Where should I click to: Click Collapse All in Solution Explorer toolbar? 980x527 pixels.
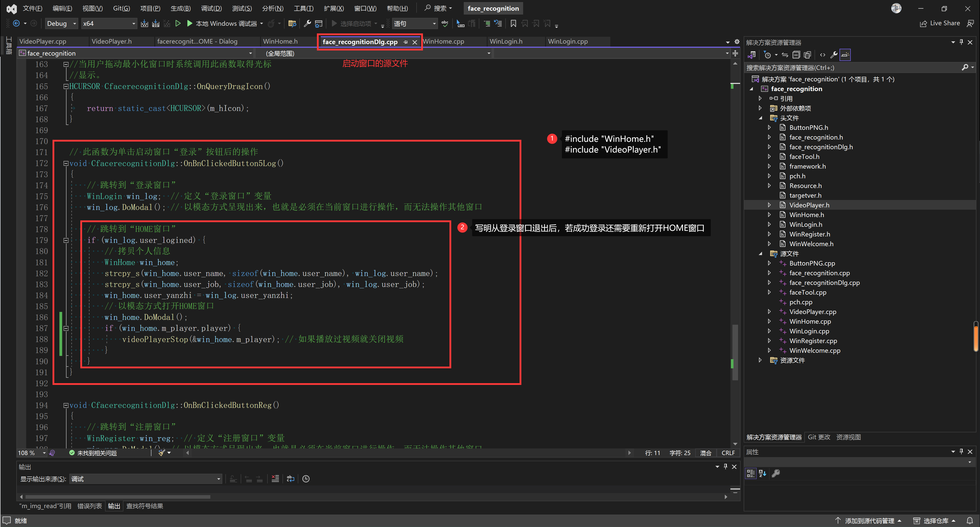796,55
